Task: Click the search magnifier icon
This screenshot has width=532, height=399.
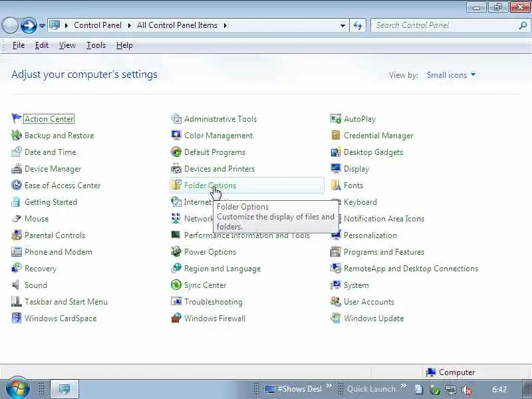Action: (523, 25)
